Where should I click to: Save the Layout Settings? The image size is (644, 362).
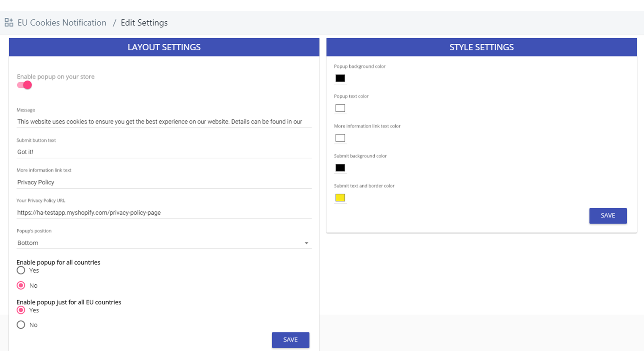tap(291, 340)
